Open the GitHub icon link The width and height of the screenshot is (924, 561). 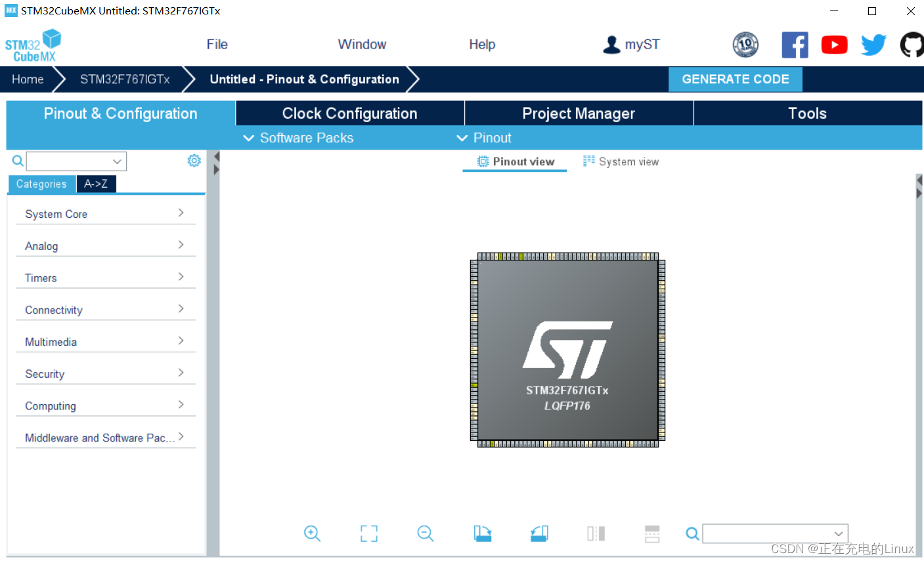912,45
